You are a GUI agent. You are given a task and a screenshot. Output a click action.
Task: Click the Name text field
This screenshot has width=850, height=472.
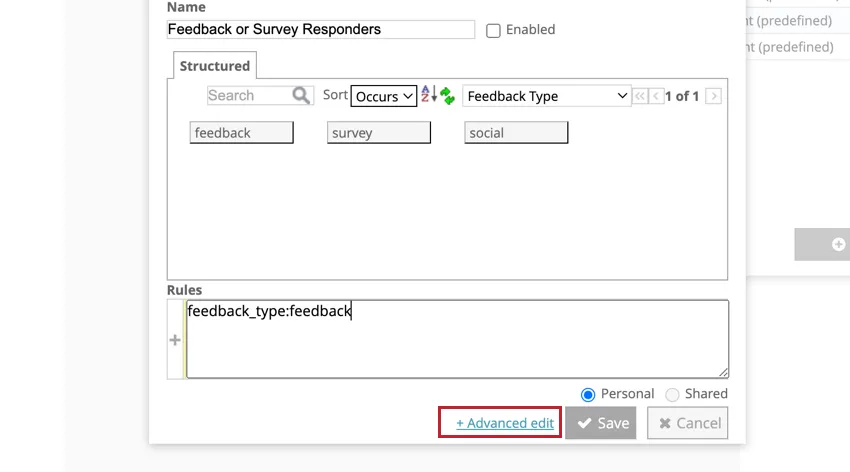321,30
